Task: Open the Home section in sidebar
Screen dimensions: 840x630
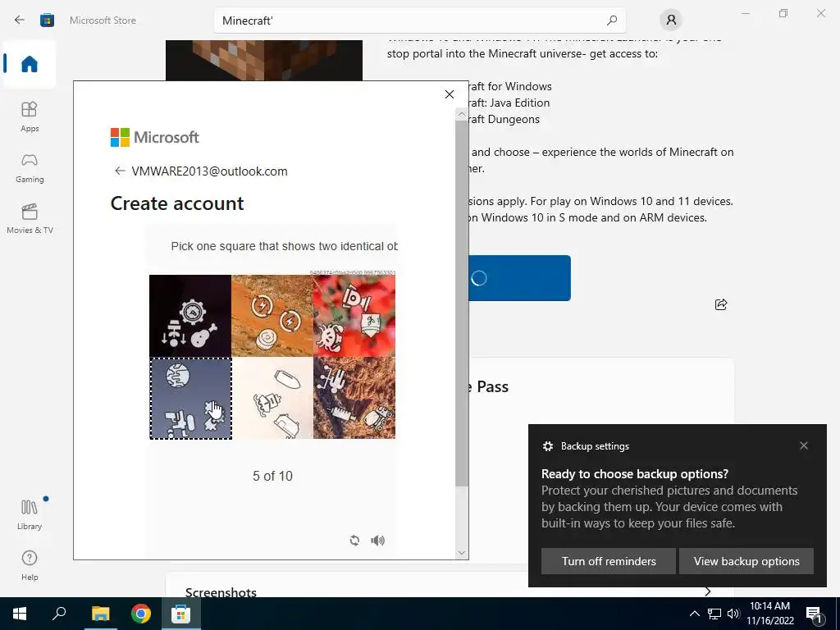Action: coord(30,64)
